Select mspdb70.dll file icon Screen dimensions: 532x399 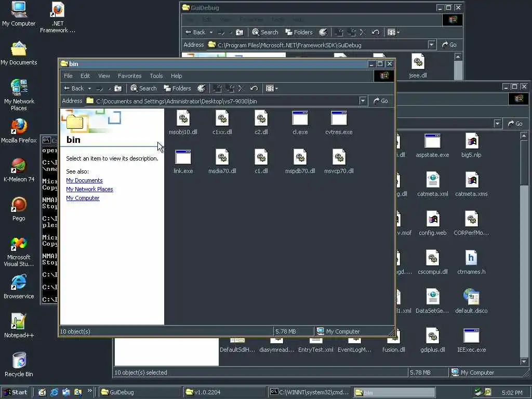(x=300, y=157)
